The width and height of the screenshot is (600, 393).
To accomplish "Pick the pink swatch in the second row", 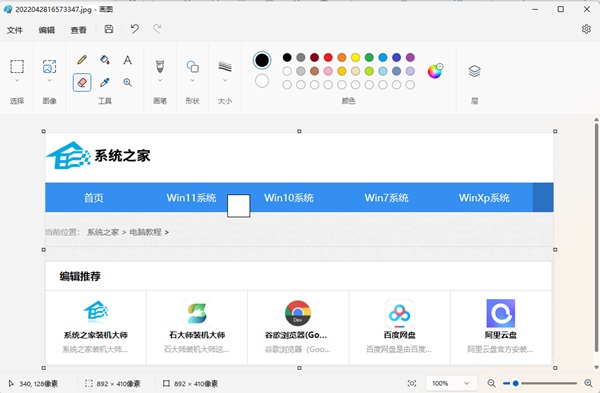I will 328,71.
